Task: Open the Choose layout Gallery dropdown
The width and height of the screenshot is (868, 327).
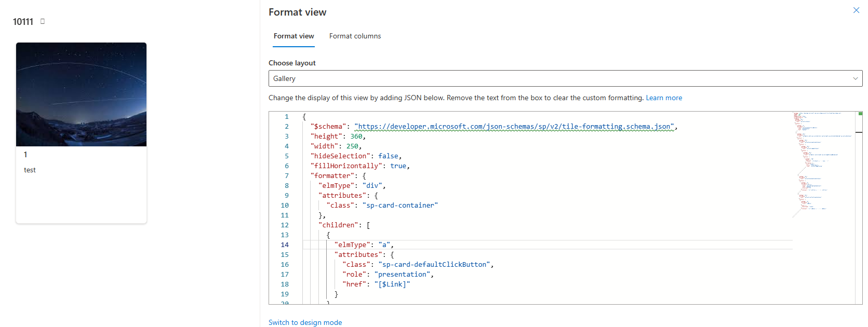Action: pos(565,78)
